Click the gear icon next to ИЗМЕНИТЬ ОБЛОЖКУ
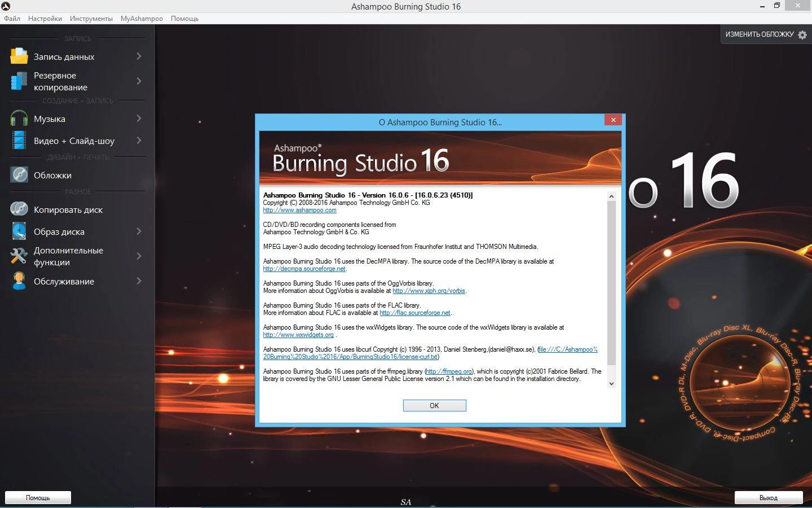This screenshot has width=812, height=508. click(802, 34)
